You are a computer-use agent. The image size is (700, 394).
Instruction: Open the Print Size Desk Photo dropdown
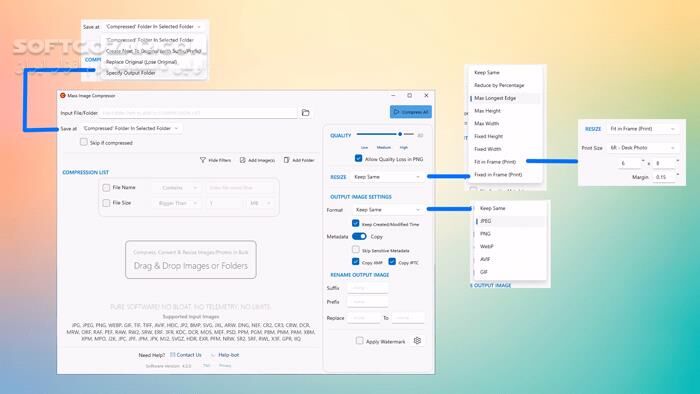tap(642, 148)
